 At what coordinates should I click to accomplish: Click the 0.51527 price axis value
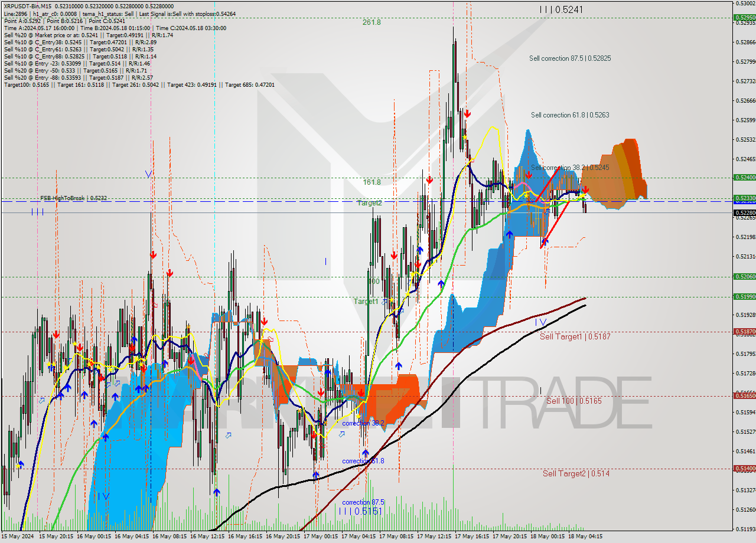point(745,431)
